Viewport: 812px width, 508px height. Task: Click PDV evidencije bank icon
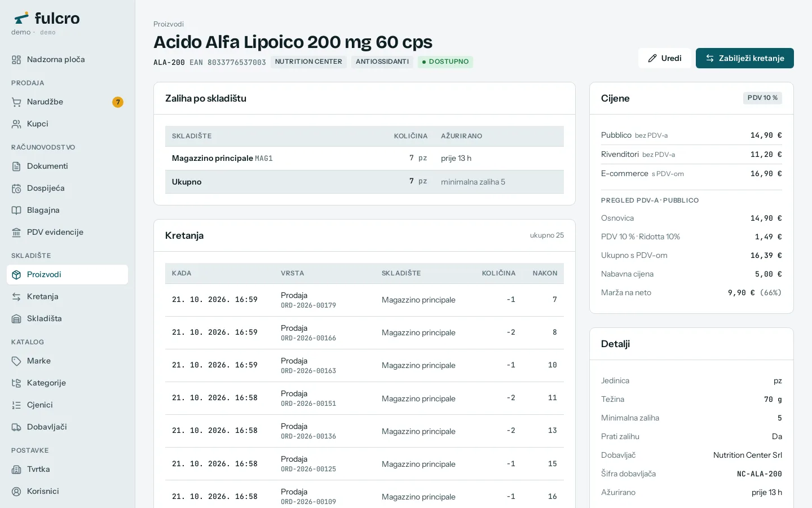[x=16, y=233]
